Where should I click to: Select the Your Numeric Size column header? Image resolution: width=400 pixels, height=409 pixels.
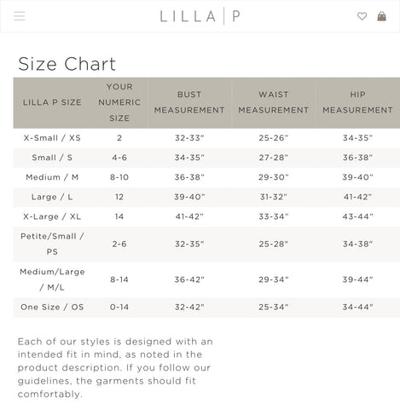(119, 102)
